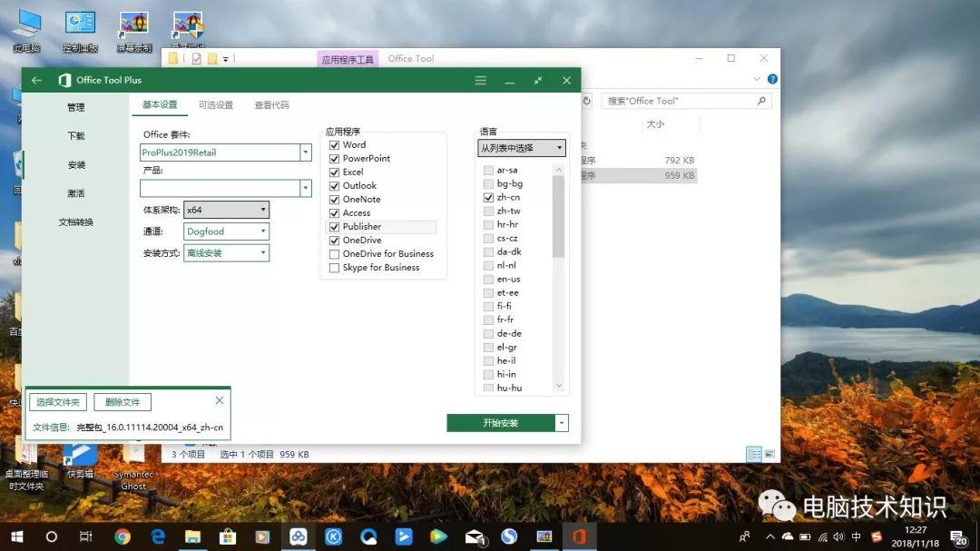Open the hamburger menu in Office Tool Plus
Viewport: 980px width, 551px height.
(x=480, y=81)
